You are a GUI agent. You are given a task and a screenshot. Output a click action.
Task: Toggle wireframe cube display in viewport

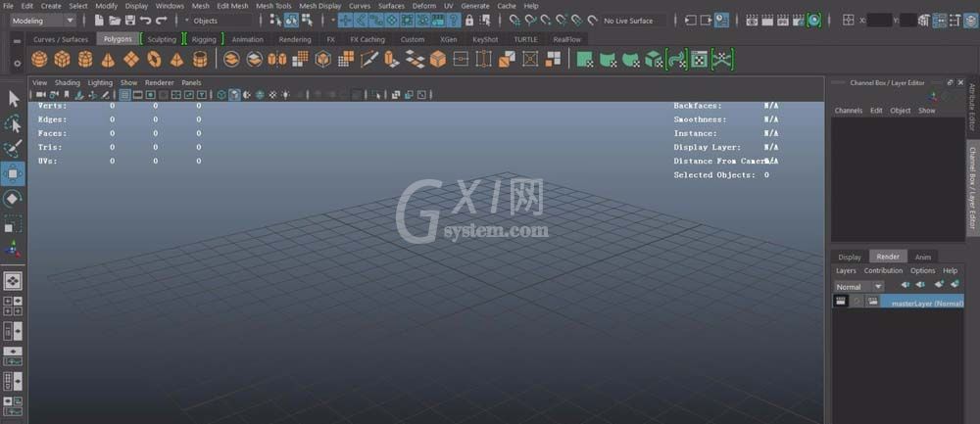(221, 95)
